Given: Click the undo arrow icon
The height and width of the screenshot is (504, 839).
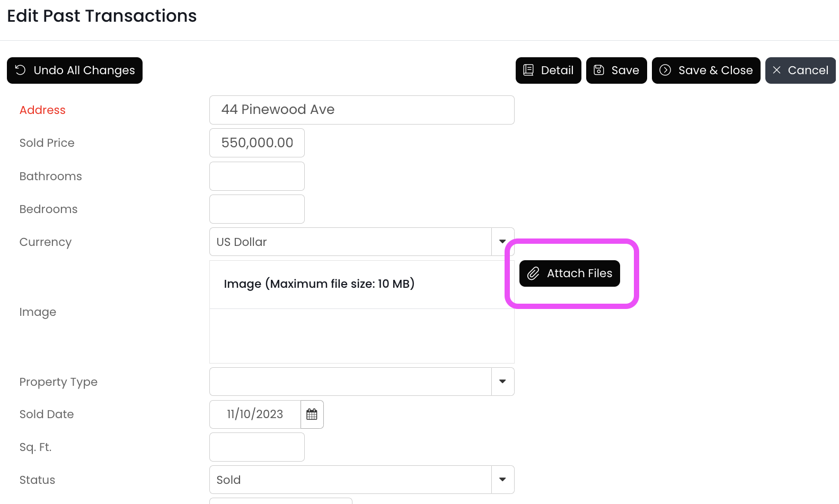Looking at the screenshot, I should (20, 70).
